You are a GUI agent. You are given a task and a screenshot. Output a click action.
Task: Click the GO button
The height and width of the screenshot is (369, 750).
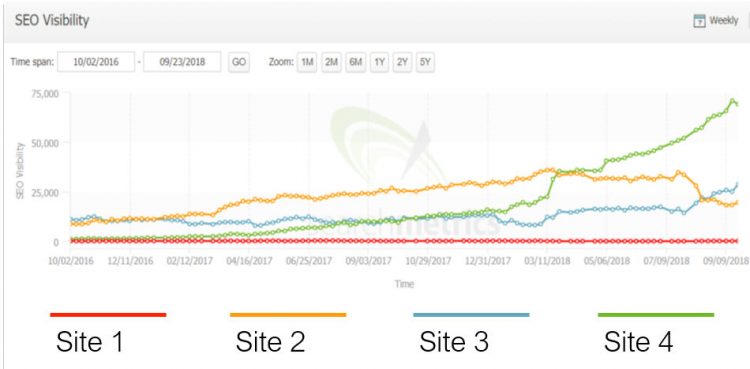238,62
